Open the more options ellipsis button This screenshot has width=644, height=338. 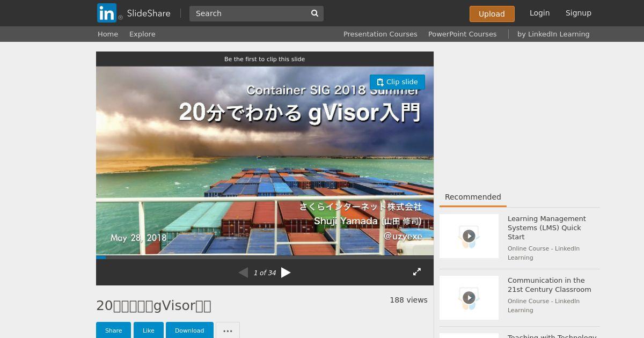point(228,330)
